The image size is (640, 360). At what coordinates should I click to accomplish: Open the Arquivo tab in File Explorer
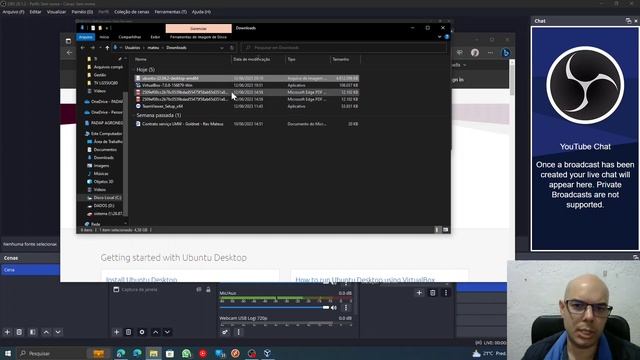(x=85, y=37)
